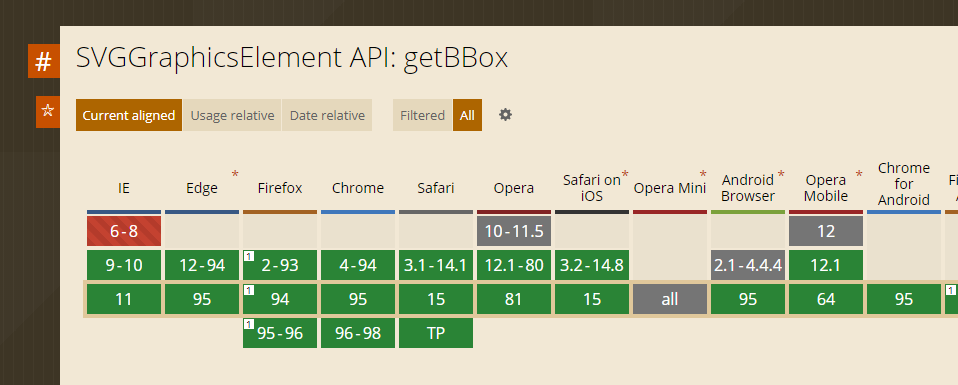Toggle the Filtered browsers option
Viewport: 958px width, 385px height.
click(422, 115)
